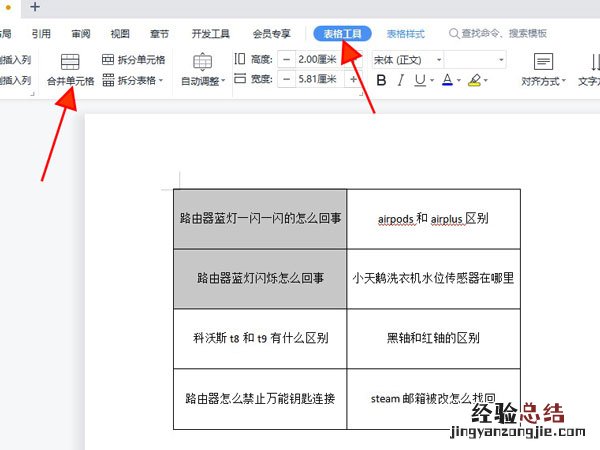Toggle bold formatting
Screen dimensions: 600x450
tap(380, 80)
